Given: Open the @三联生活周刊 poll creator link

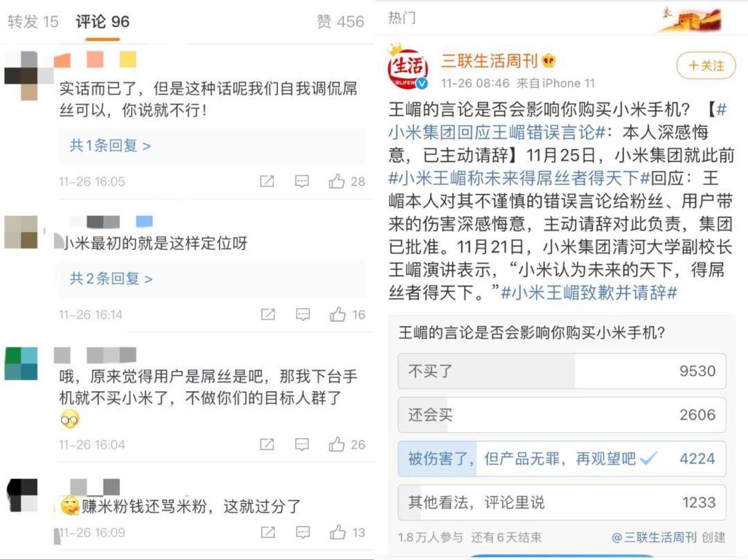Looking at the screenshot, I should click(x=654, y=537).
